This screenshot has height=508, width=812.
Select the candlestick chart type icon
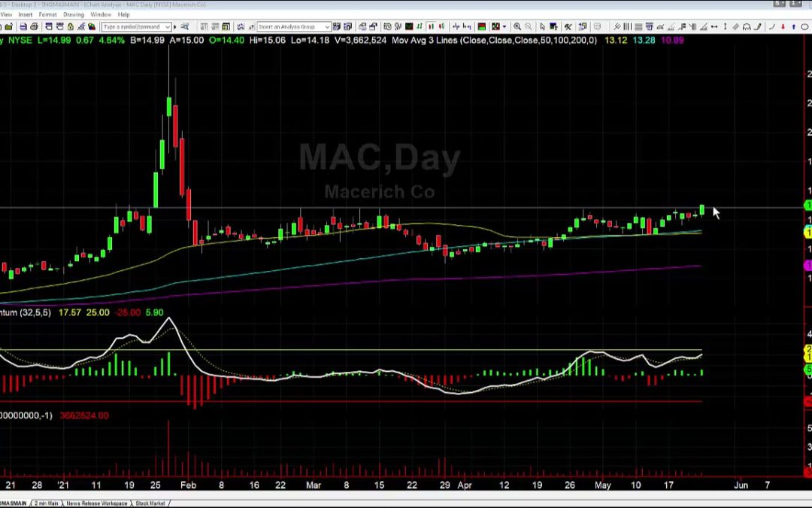pos(432,26)
